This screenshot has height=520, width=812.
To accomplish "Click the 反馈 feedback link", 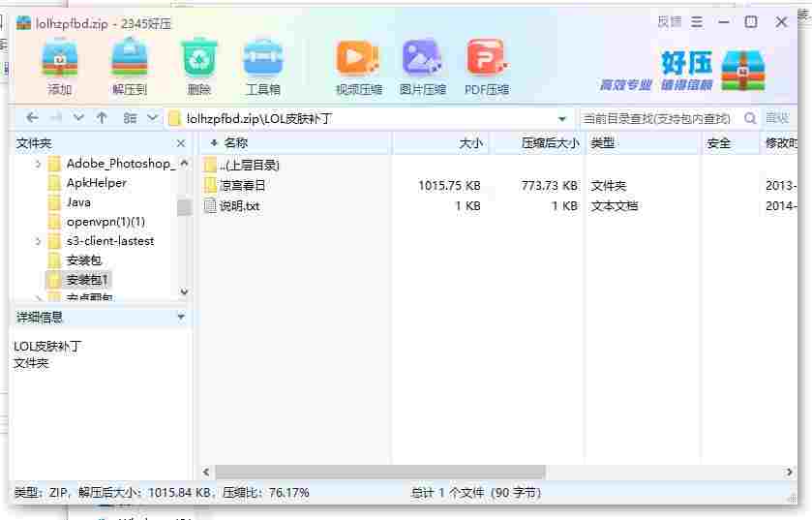I will click(669, 22).
